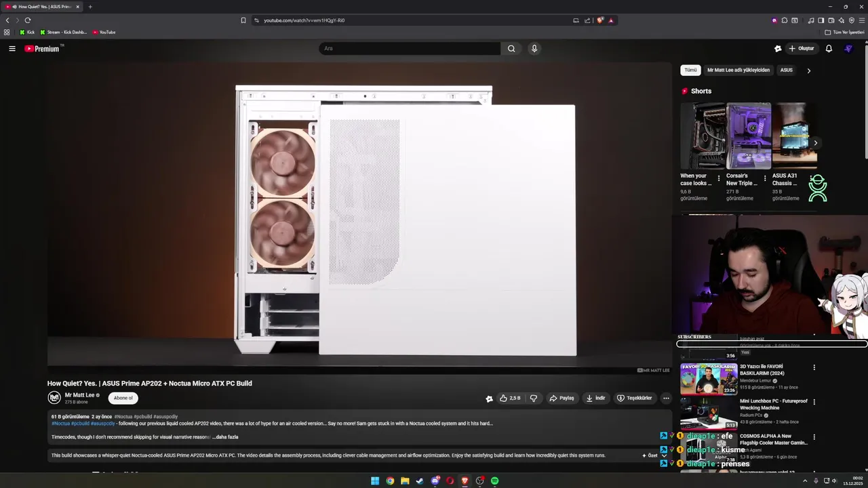Subscribe with the Abone ol button

[x=123, y=398]
